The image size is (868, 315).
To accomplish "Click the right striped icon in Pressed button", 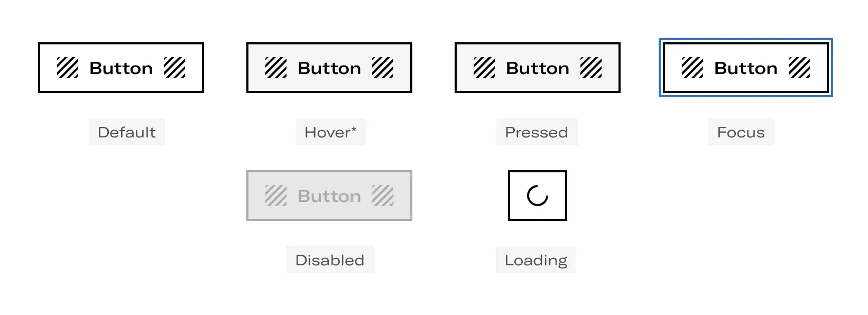I will tap(591, 68).
